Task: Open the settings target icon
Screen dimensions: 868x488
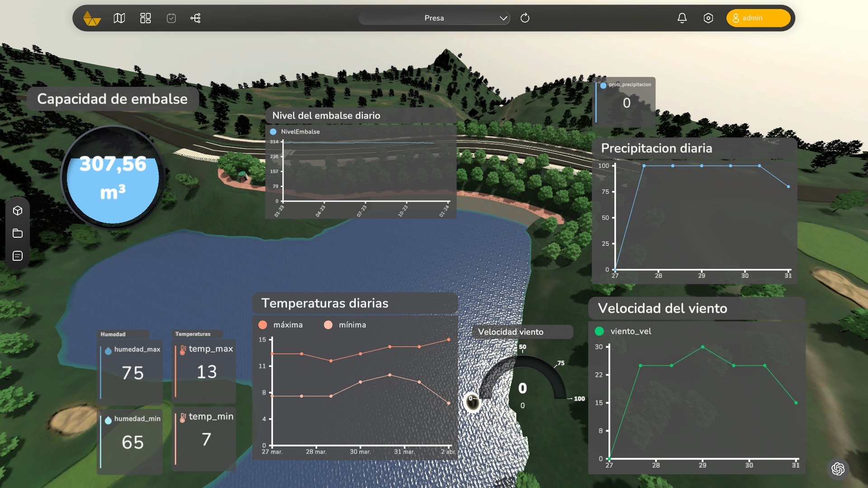Action: (708, 18)
